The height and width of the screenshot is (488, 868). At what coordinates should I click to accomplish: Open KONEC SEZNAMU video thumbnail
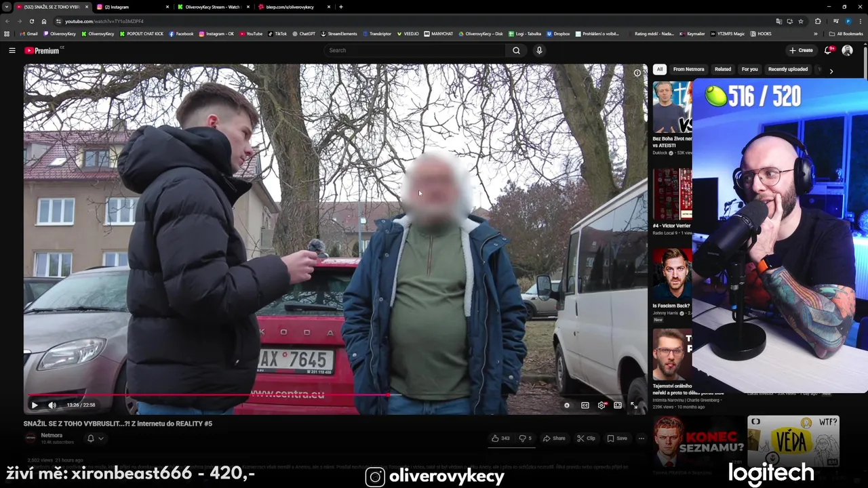tap(698, 441)
